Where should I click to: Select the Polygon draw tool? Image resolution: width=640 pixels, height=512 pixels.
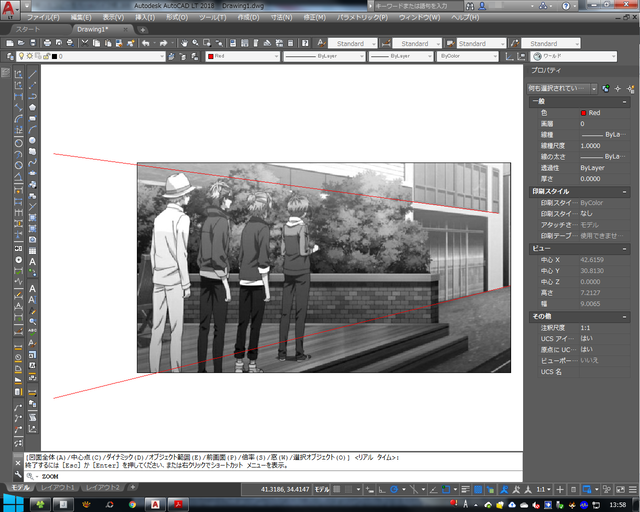tap(32, 107)
